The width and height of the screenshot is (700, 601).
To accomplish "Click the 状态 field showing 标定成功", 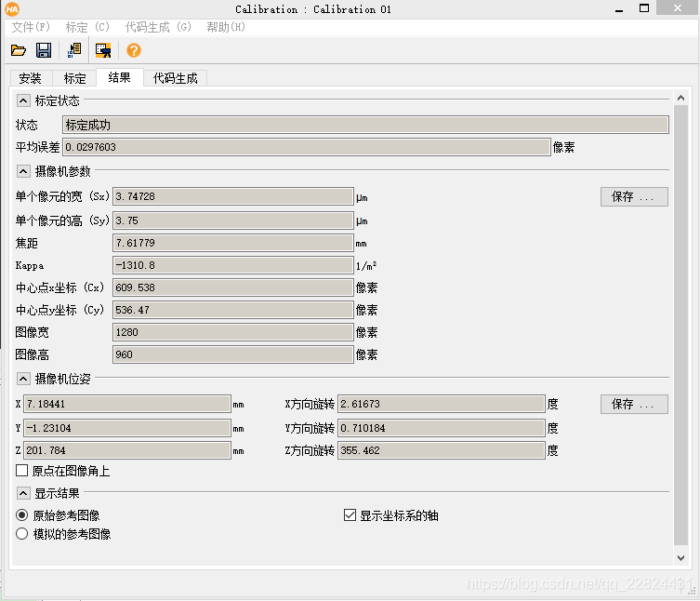I will [365, 125].
